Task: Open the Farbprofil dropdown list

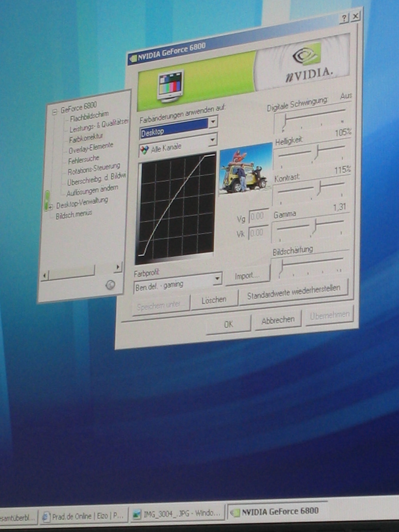Action: (217, 278)
